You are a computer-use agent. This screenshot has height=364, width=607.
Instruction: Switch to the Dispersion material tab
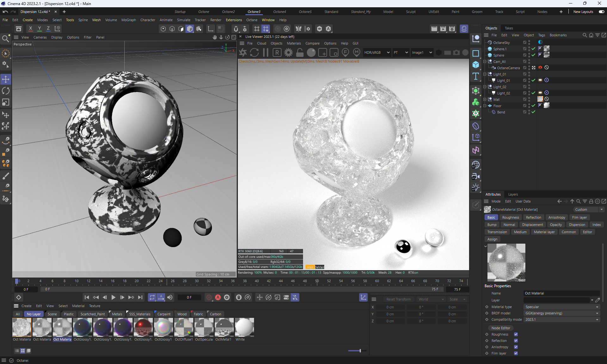577,225
